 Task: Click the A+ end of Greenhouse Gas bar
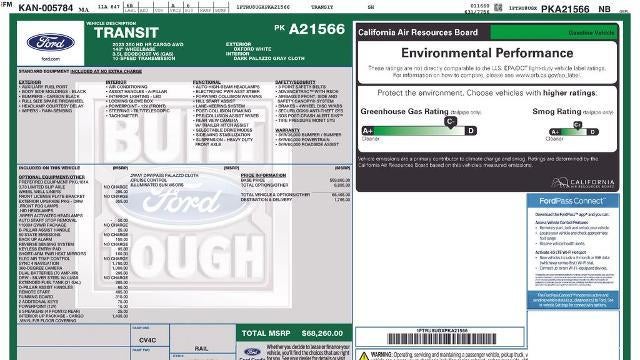[x=368, y=131]
